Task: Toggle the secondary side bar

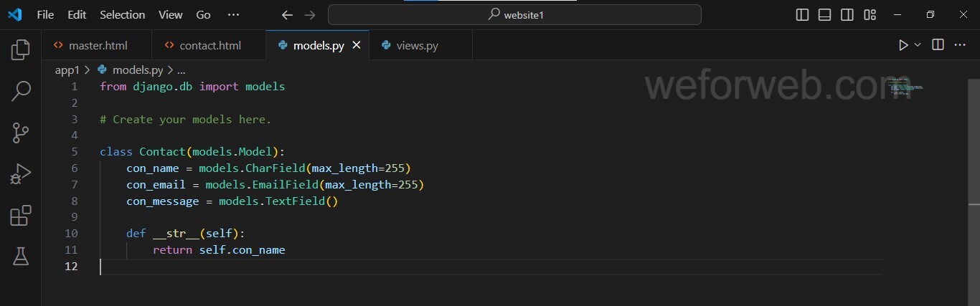Action: 847,14
